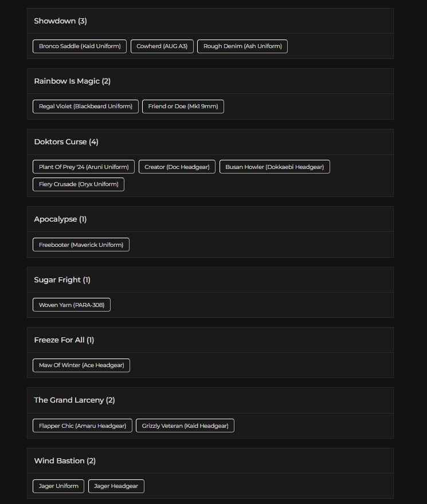Choose Busan Howler (Dokkaebi Headgear) tag
Viewport: 427px width, 504px height.
[275, 167]
